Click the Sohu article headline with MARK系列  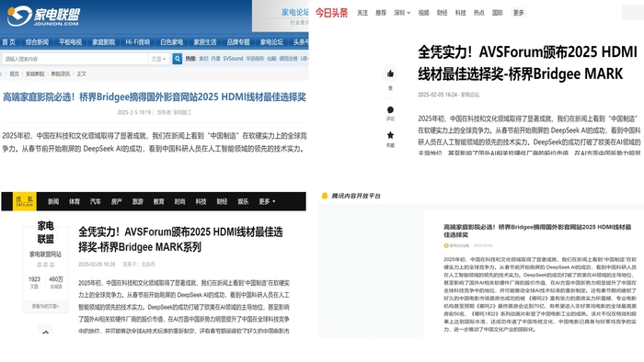pos(180,240)
